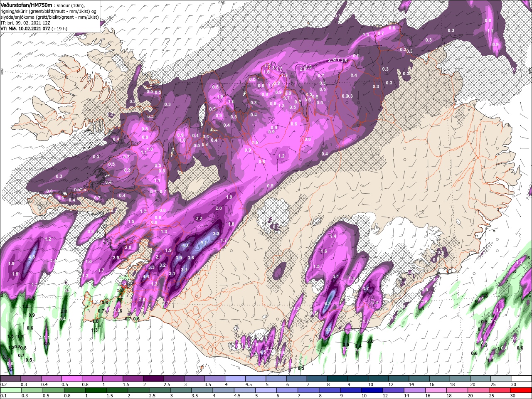Viewport: 532px width, 399px height.
Task: Pick upper legend swatch between 0.2 and 0.3
Action: pyautogui.click(x=10, y=379)
